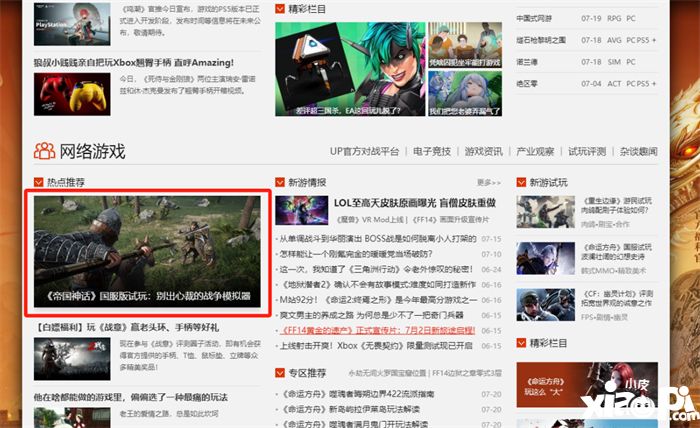Image resolution: width=700 pixels, height=428 pixels.
Task: Select the 绝区零 release row
Action: pyautogui.click(x=587, y=83)
